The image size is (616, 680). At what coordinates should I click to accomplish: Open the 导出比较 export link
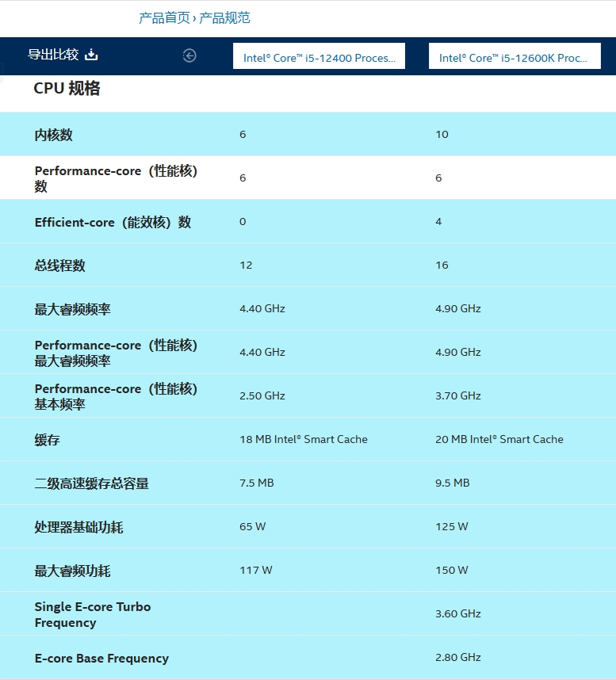point(53,55)
